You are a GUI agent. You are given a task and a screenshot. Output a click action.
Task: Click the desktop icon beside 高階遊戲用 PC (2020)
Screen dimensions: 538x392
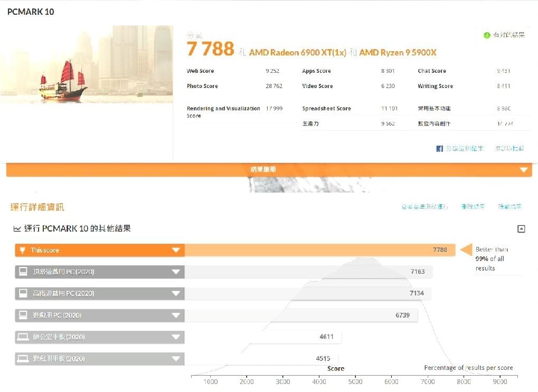(x=23, y=293)
